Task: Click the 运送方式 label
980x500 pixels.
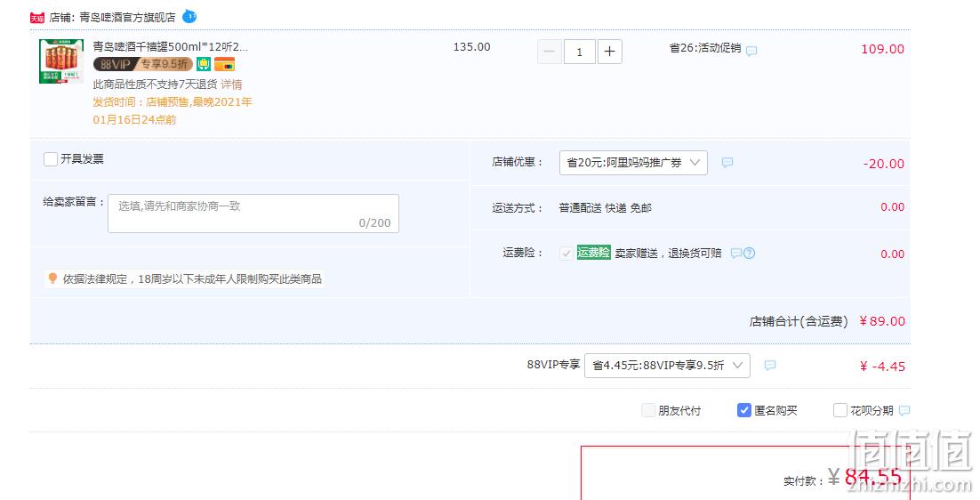Action: [x=517, y=208]
